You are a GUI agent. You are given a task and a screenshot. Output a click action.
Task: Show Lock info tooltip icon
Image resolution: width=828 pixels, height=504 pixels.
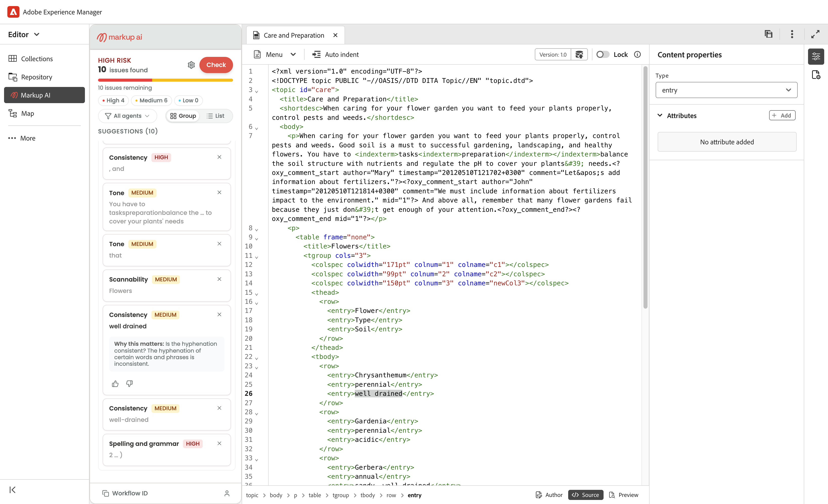click(637, 54)
